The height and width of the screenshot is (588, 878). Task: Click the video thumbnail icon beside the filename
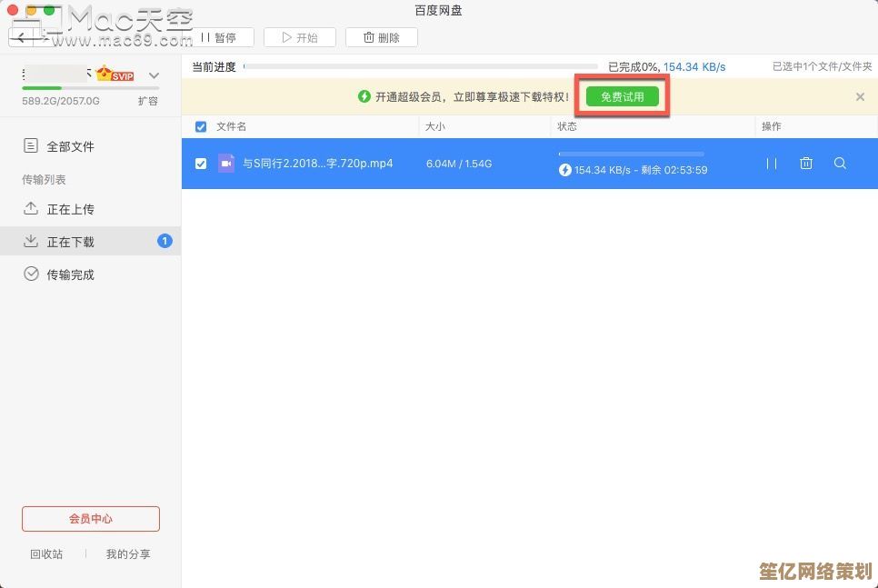point(227,164)
